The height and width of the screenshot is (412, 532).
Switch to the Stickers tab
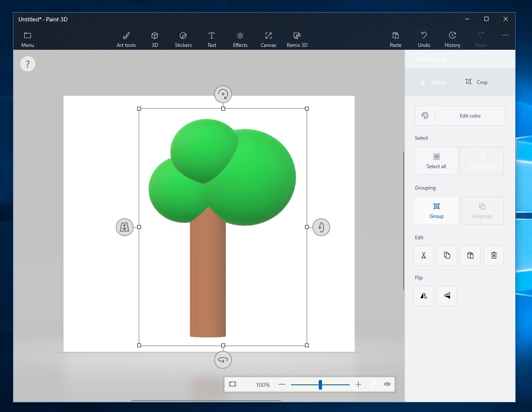pyautogui.click(x=183, y=39)
